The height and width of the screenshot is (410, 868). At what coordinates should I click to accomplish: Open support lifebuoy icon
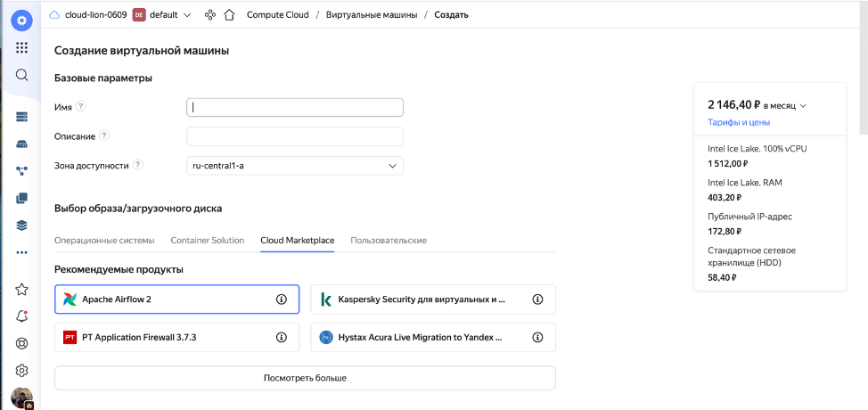21,343
